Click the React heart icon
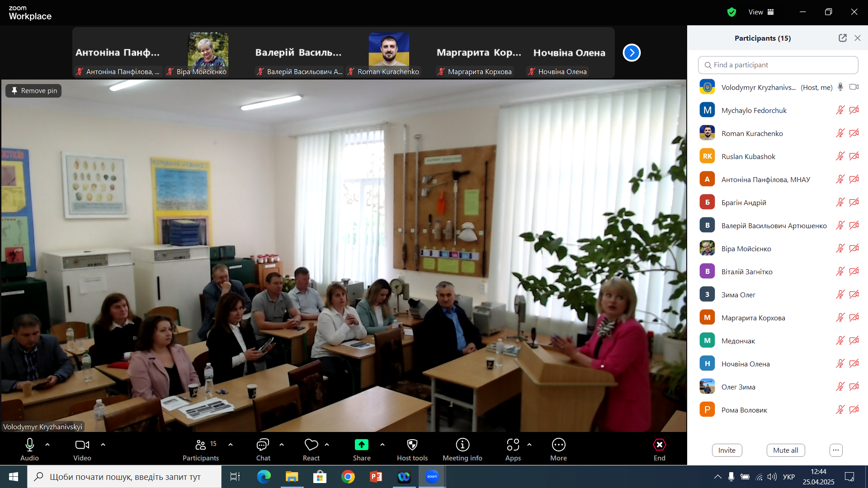This screenshot has width=868, height=488. click(311, 445)
